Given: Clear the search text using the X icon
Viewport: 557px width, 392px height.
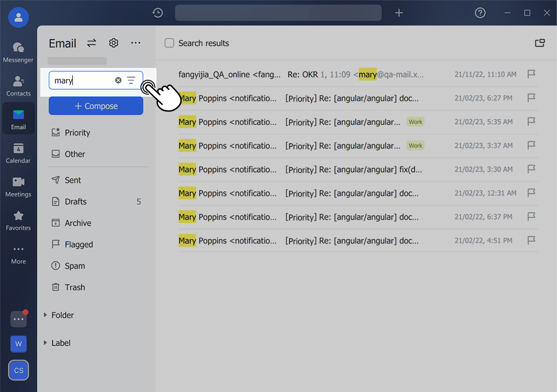Looking at the screenshot, I should click(118, 80).
